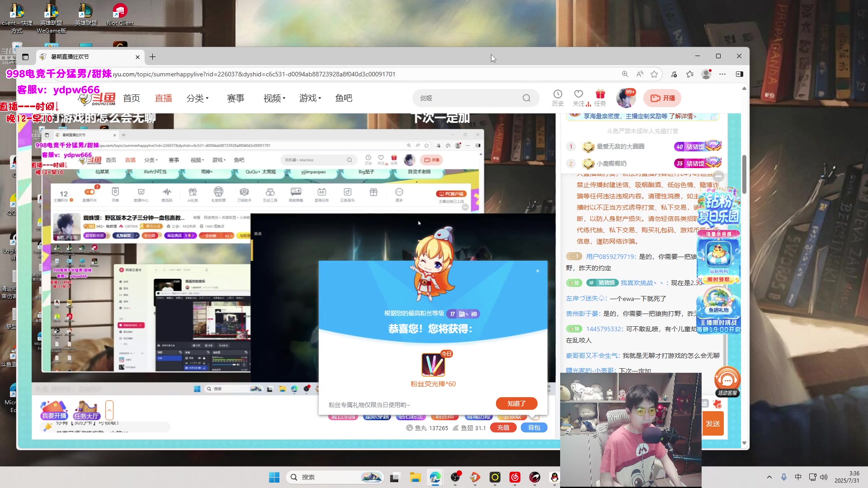Screen dimensions: 868x488
Task: Open the browser profile icon
Action: [706, 74]
